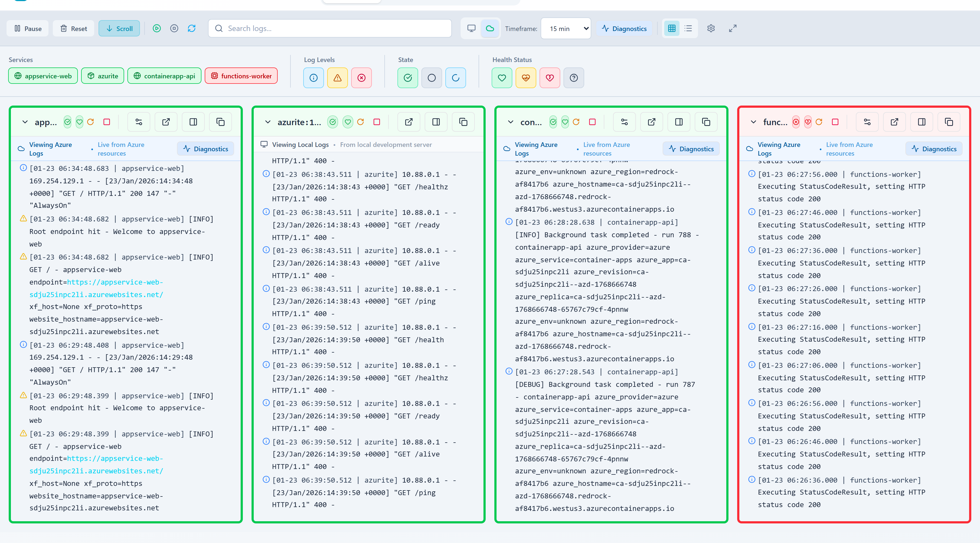Click the external link icon in the containerapp-api panel
The height and width of the screenshot is (543, 980).
[x=651, y=122]
